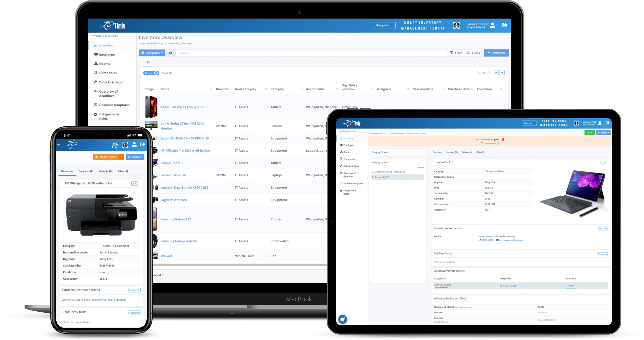Click Rooms: [Pick list] button on phone

106,157
